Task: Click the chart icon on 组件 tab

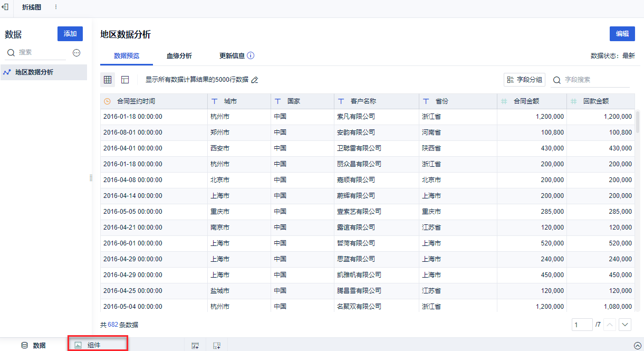Action: tap(78, 345)
